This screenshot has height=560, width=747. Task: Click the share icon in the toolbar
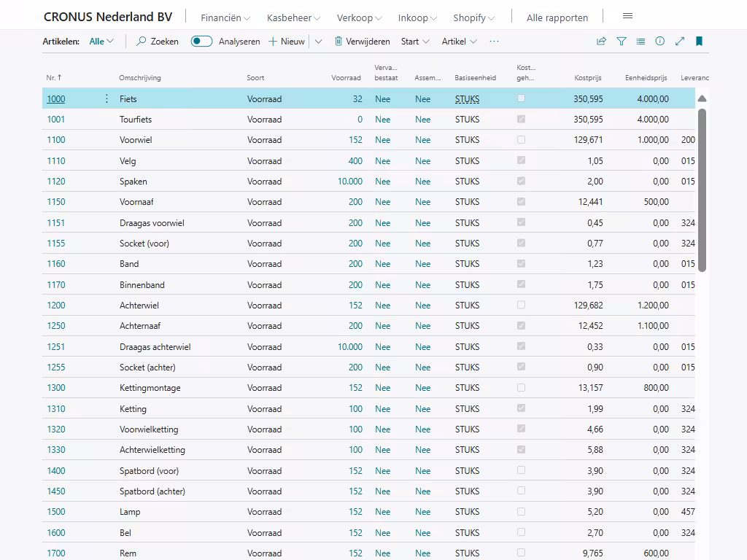point(601,42)
